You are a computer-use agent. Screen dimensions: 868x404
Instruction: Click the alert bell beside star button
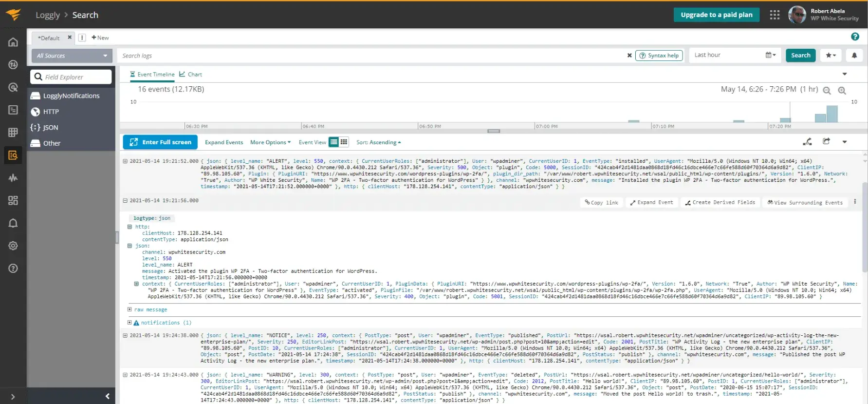click(x=854, y=56)
